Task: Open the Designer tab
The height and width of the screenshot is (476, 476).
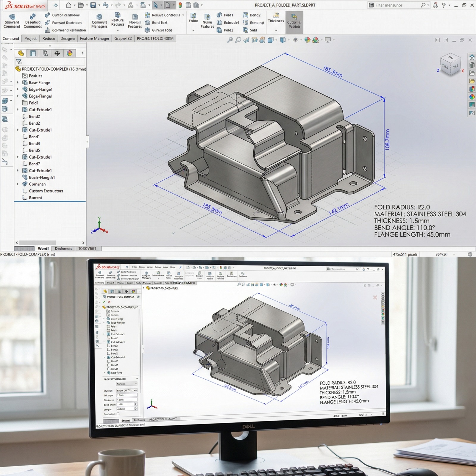Action: [x=68, y=39]
